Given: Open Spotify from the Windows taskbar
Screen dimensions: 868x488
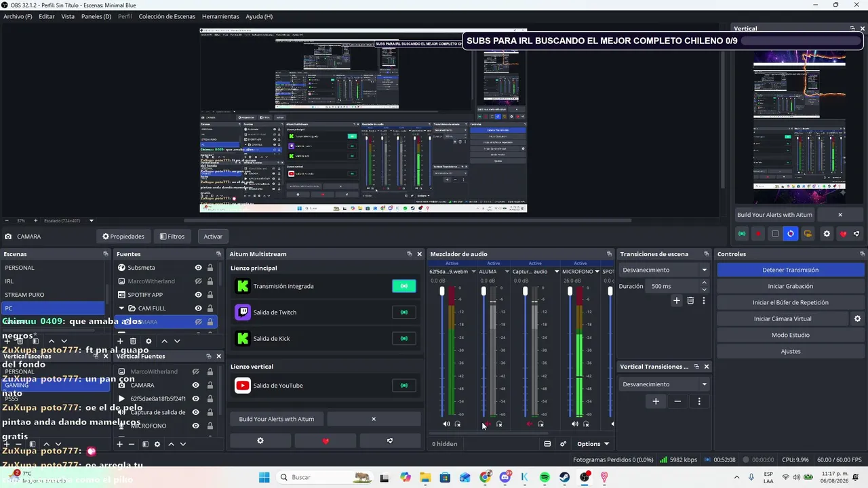Looking at the screenshot, I should (545, 477).
